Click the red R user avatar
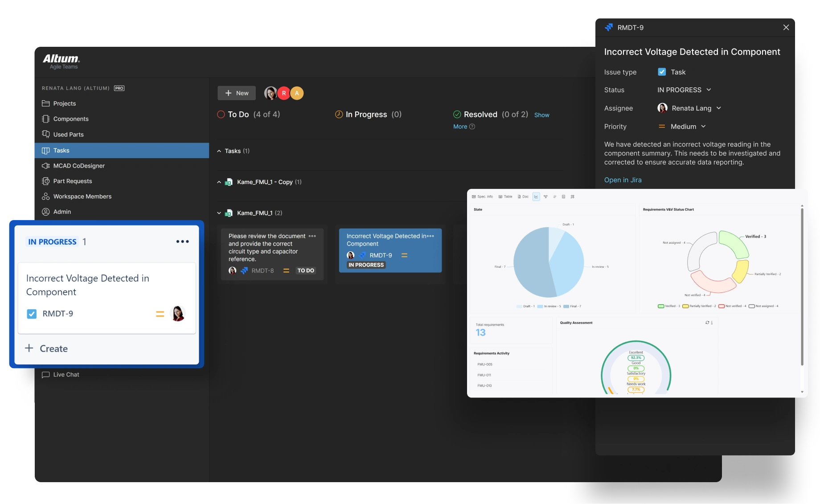This screenshot has width=820, height=504. pyautogui.click(x=284, y=93)
